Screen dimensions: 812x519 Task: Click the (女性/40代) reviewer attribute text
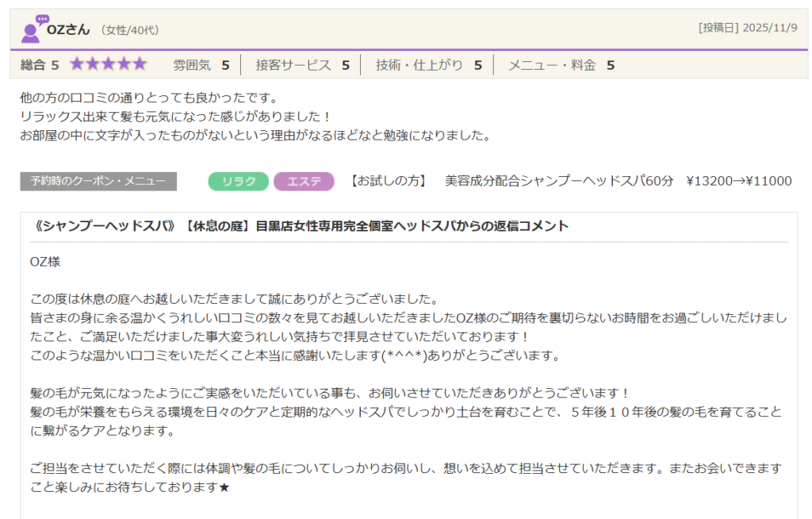[130, 30]
